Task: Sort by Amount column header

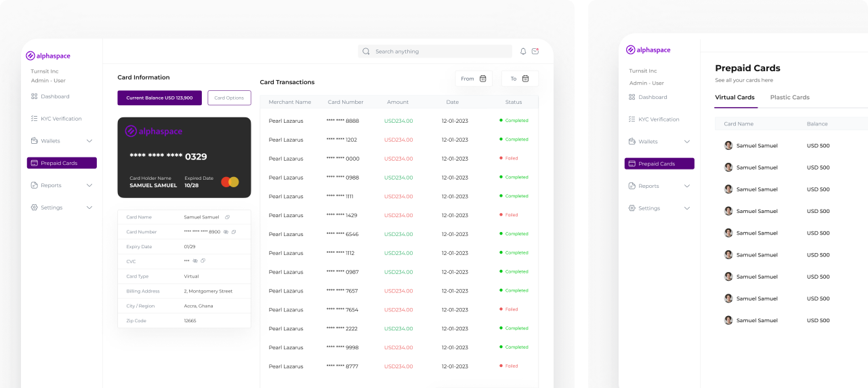Action: 398,102
